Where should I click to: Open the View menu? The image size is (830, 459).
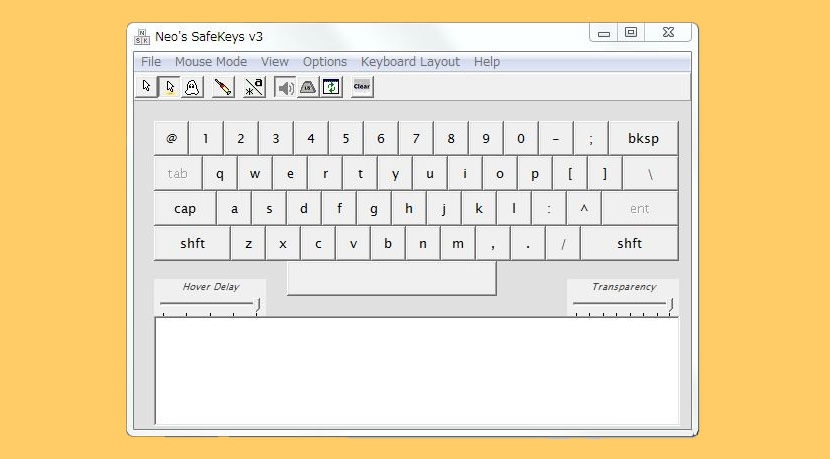[275, 62]
